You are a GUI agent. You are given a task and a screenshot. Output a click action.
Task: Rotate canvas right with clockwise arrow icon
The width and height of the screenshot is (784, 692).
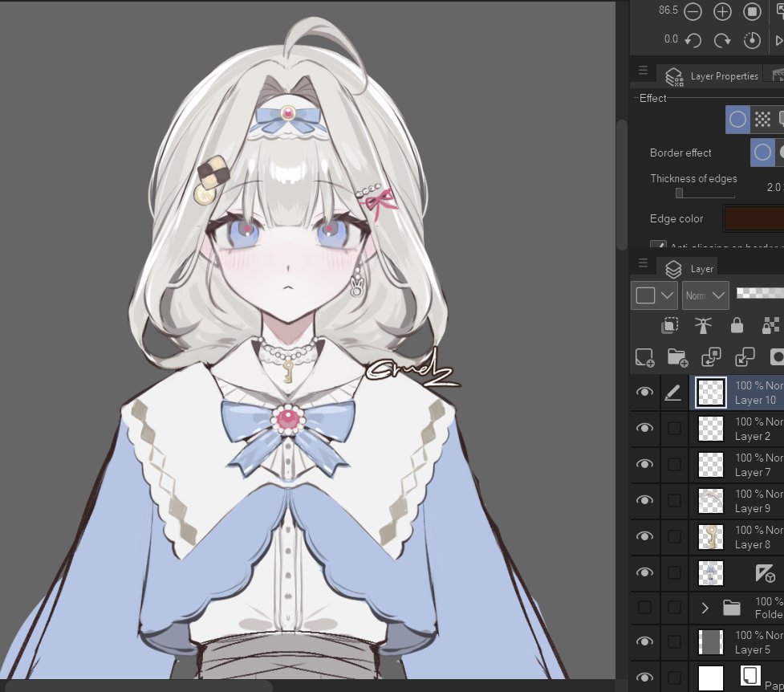coord(722,40)
